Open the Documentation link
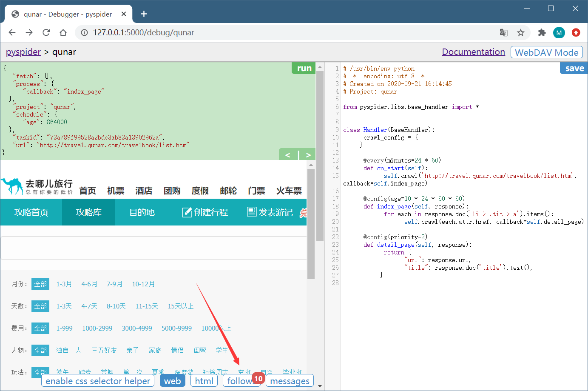Screen dimensions: 588x391 click(473, 52)
